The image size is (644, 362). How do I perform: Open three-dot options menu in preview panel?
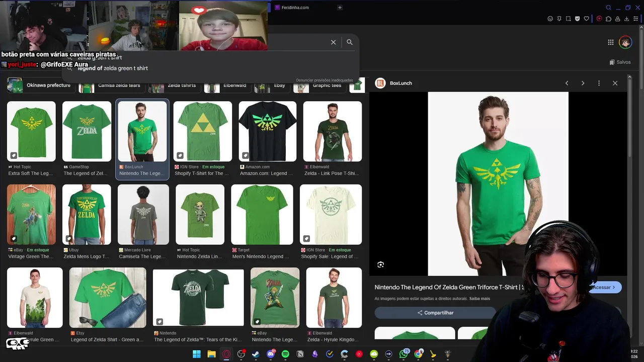599,83
